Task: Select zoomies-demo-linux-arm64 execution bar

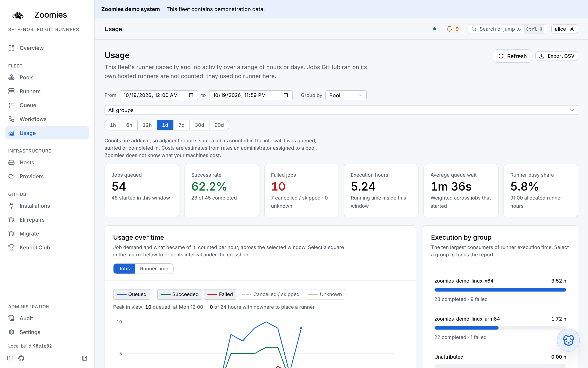Action: click(500, 328)
